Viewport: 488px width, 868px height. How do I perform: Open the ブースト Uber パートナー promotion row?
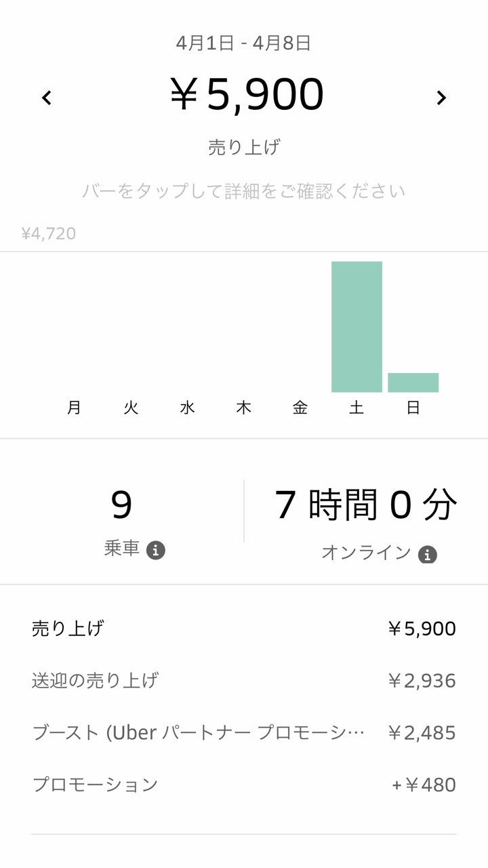point(244,733)
